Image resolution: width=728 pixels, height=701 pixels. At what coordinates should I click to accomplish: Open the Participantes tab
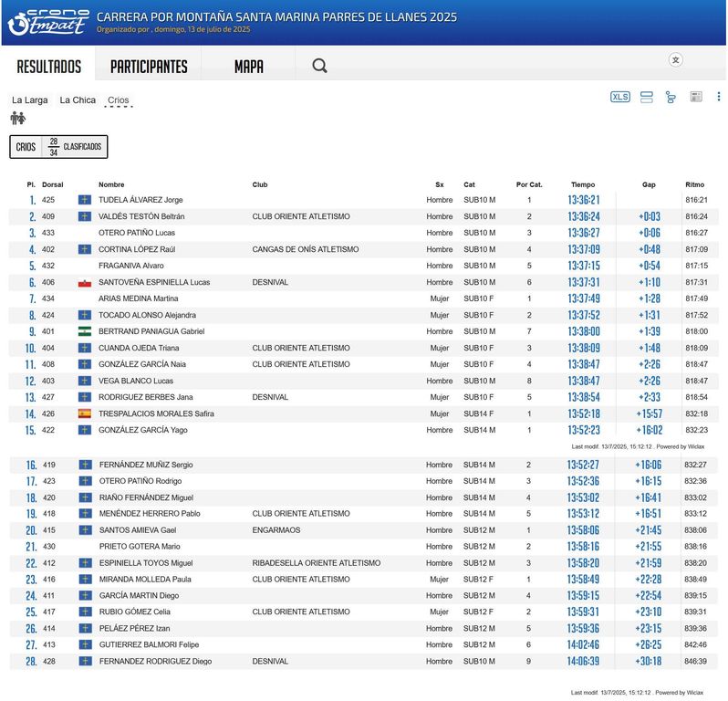pos(149,67)
